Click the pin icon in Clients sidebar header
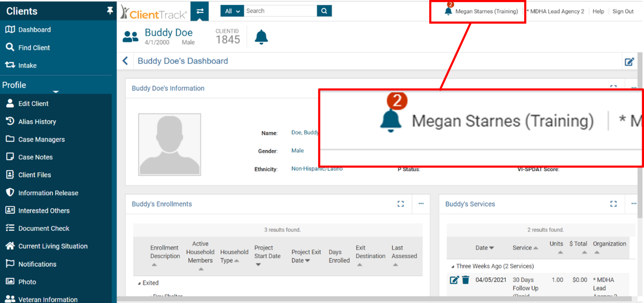 tap(109, 11)
